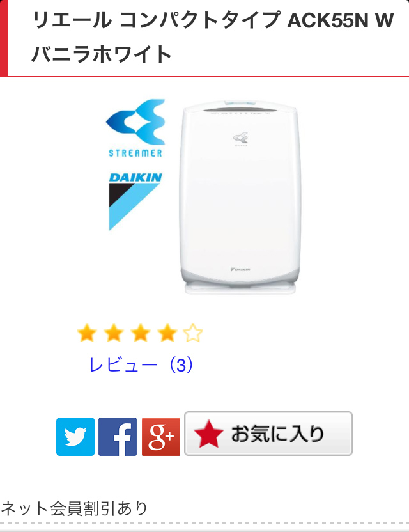Click the purifier top control panel
Screen dimensions: 409x532
point(240,110)
